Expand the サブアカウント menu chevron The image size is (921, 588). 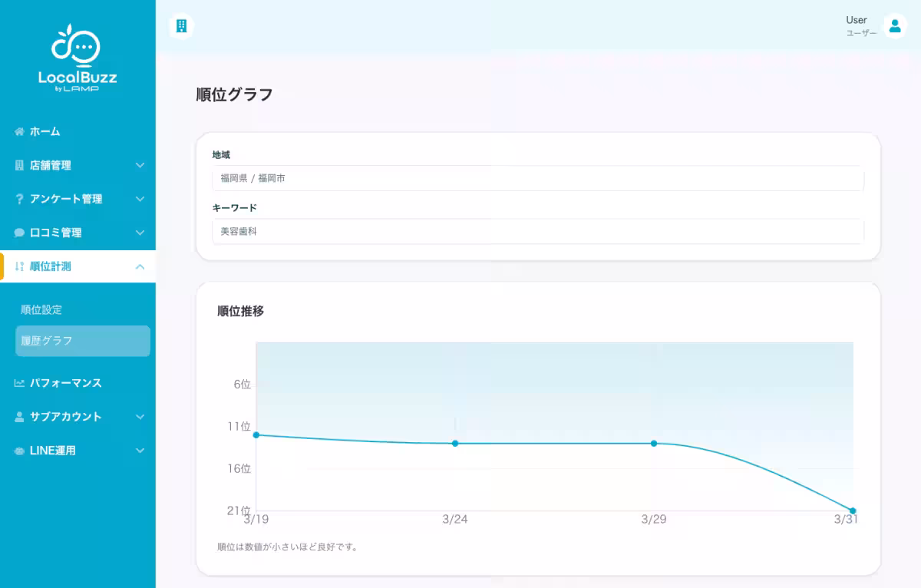click(x=140, y=417)
